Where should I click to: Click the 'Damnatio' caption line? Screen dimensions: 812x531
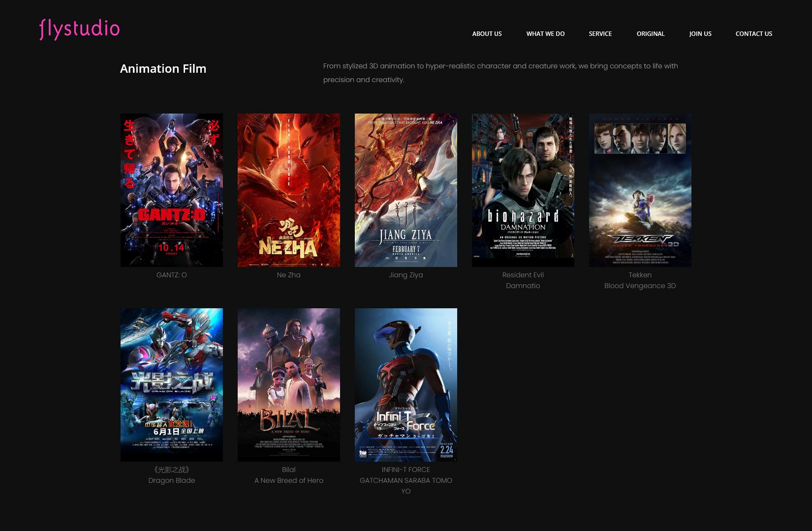click(523, 286)
